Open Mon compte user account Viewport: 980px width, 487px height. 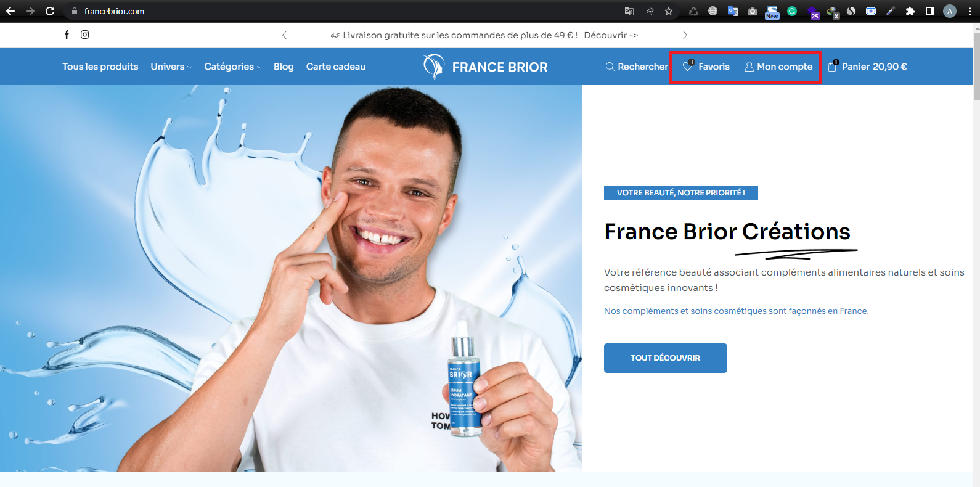coord(778,67)
